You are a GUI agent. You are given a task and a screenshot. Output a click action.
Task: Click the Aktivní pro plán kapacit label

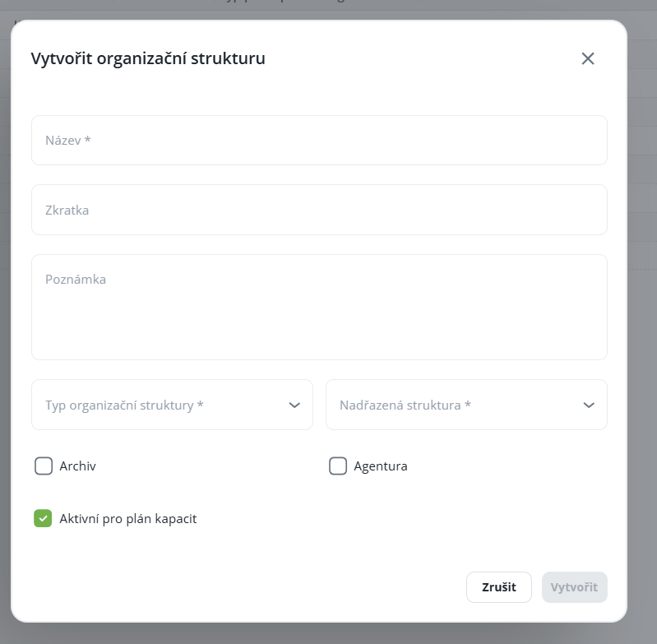pyautogui.click(x=128, y=519)
